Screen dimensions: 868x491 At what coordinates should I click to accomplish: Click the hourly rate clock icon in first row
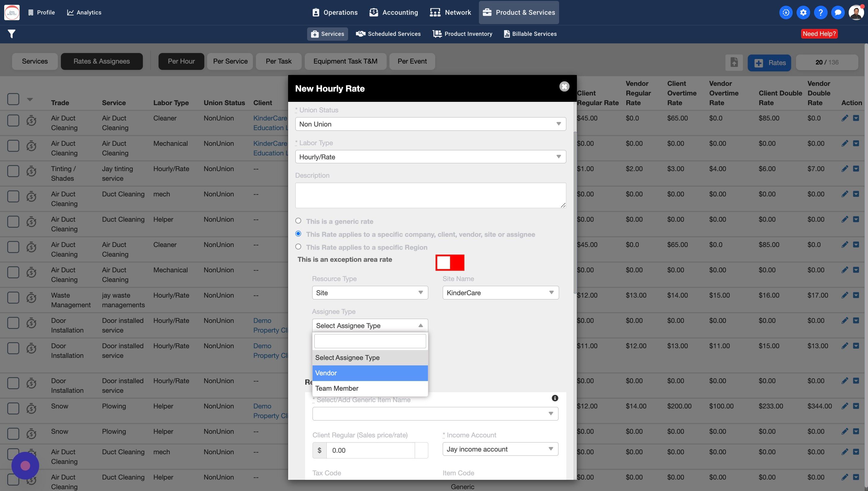[31, 121]
